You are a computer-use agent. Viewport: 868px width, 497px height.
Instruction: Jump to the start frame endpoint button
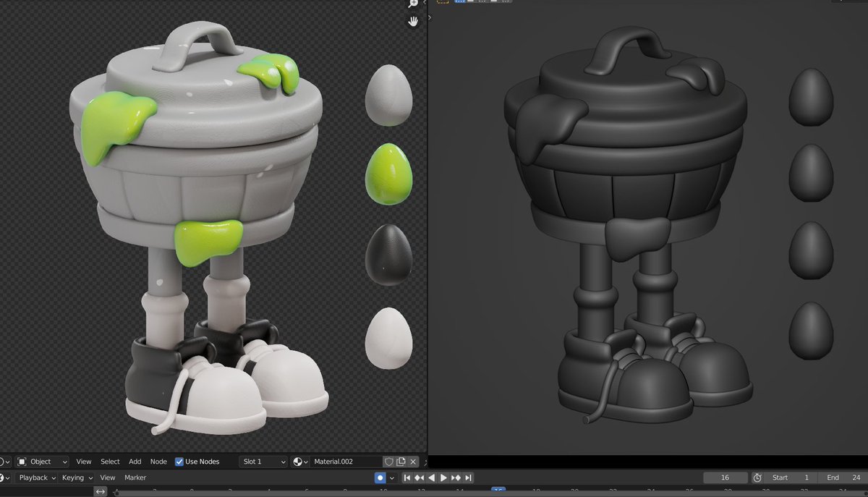[407, 477]
